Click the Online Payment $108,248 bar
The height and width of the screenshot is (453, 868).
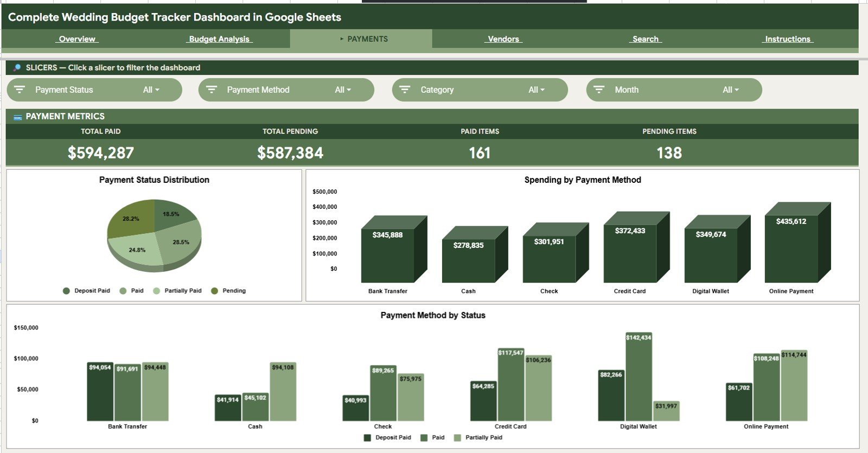pyautogui.click(x=767, y=387)
